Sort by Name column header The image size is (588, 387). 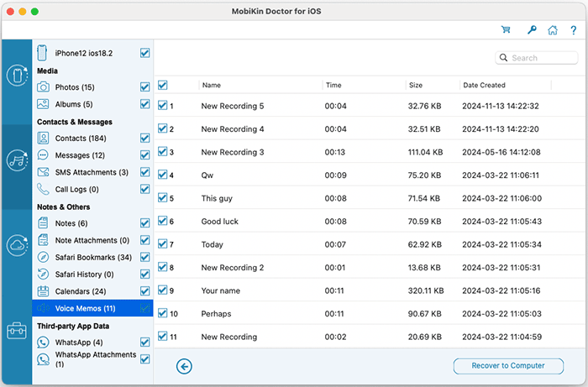(x=212, y=85)
